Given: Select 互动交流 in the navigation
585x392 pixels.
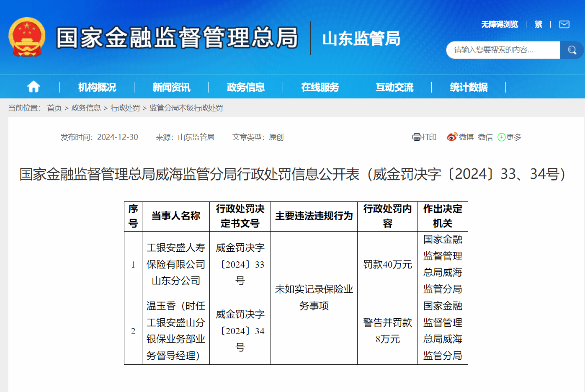Looking at the screenshot, I should coord(394,87).
